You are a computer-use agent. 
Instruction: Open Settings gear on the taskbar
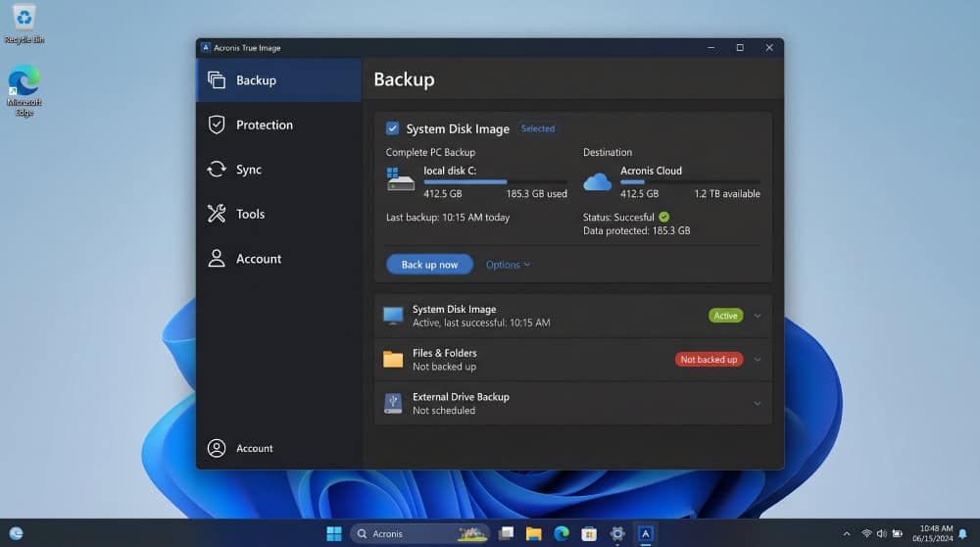[617, 533]
